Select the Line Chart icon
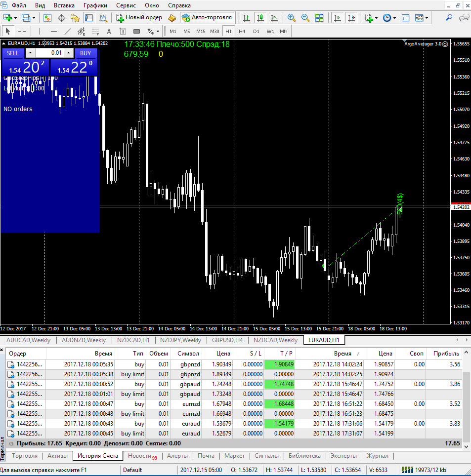Screen dimensions: 471x476 (274, 18)
